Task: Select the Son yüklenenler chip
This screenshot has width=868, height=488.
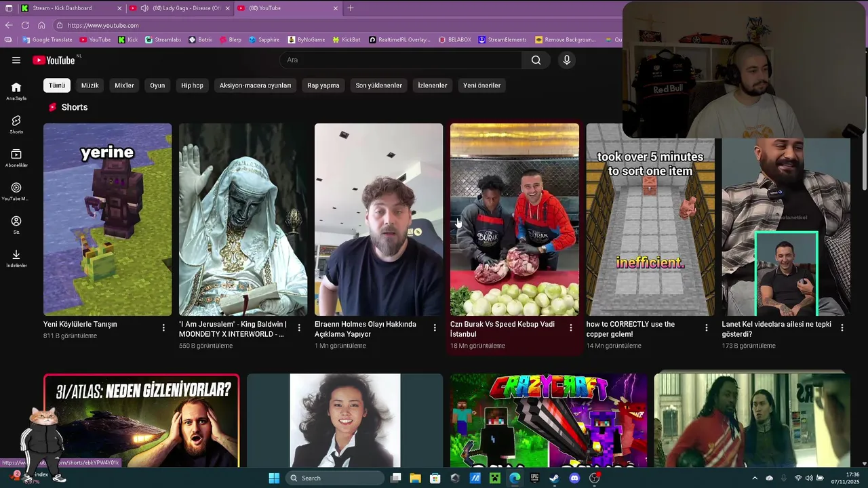Action: pos(379,85)
